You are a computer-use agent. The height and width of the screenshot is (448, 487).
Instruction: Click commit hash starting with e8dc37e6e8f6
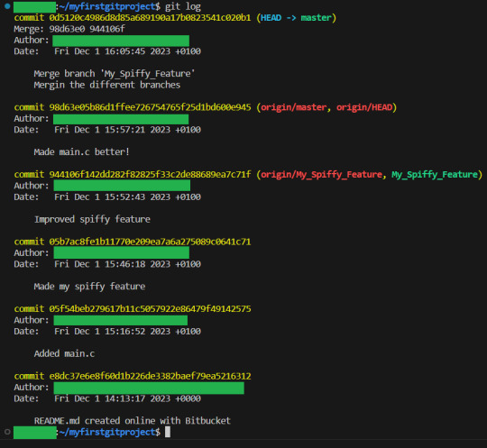tap(150, 376)
